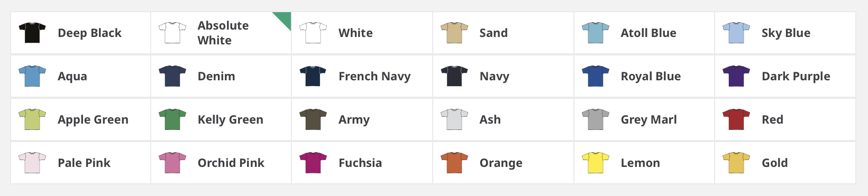Choose the Gold color label
868x196 pixels.
[x=774, y=163]
